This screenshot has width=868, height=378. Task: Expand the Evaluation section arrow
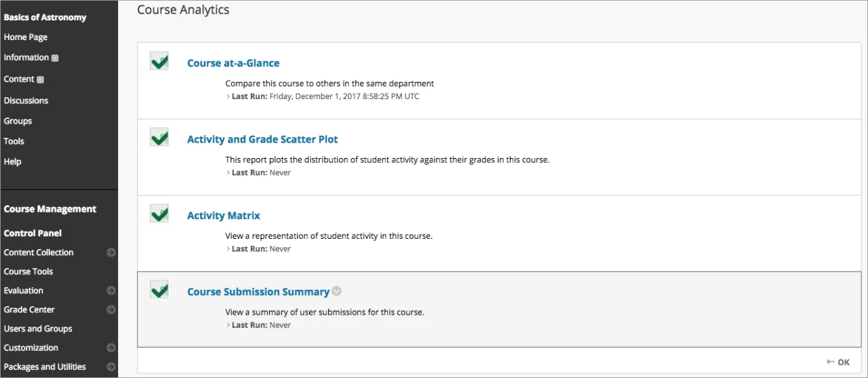click(111, 290)
